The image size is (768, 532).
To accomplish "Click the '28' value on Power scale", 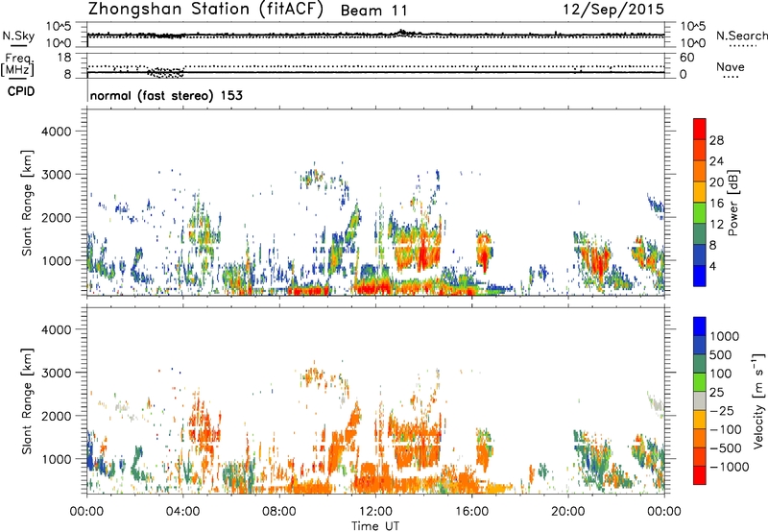I will click(x=716, y=140).
